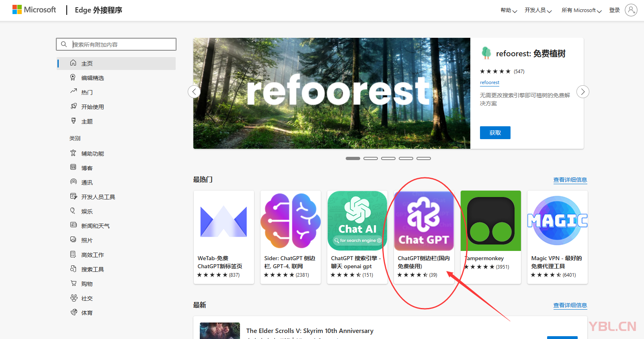Open the Magic VPN extension icon
644x339 pixels.
[x=557, y=221]
